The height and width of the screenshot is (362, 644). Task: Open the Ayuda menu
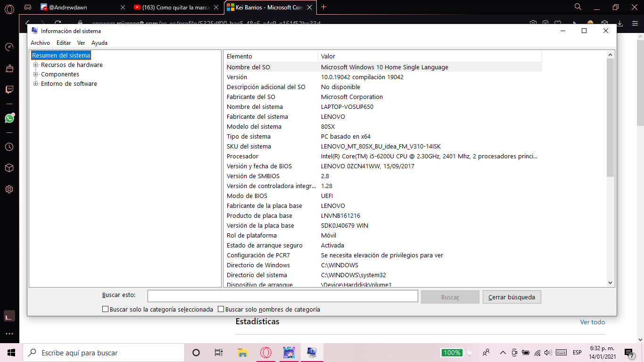(x=99, y=43)
